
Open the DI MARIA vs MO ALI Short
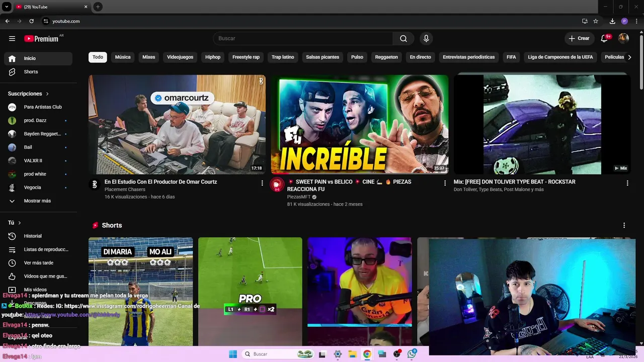coord(140,292)
